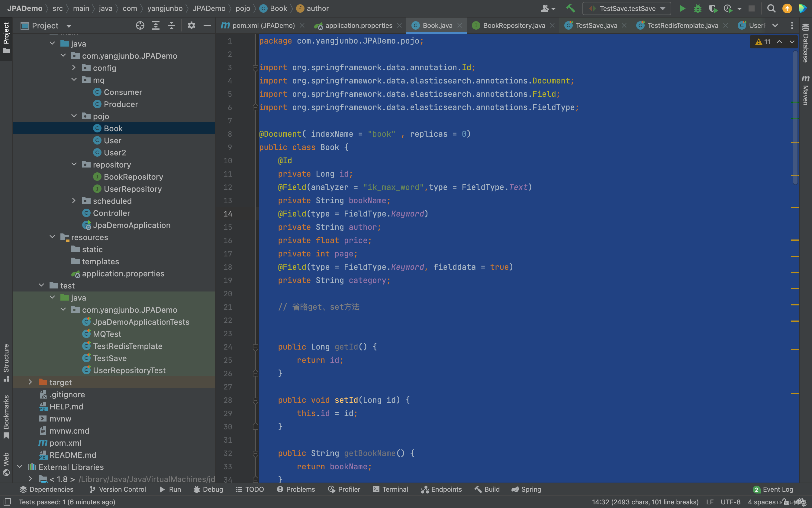Screen dimensions: 812x508
Task: Click the 11 warnings indicator
Action: point(763,42)
